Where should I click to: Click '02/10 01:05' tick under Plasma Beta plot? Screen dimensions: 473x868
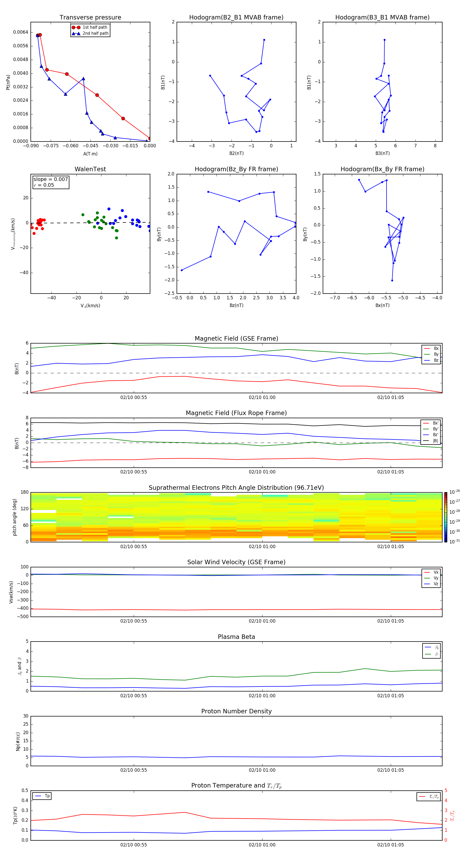pyautogui.click(x=390, y=695)
